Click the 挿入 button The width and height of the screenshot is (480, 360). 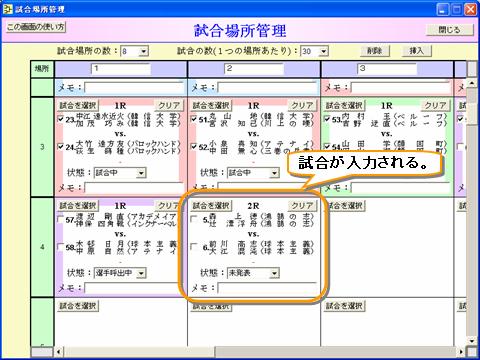[417, 51]
